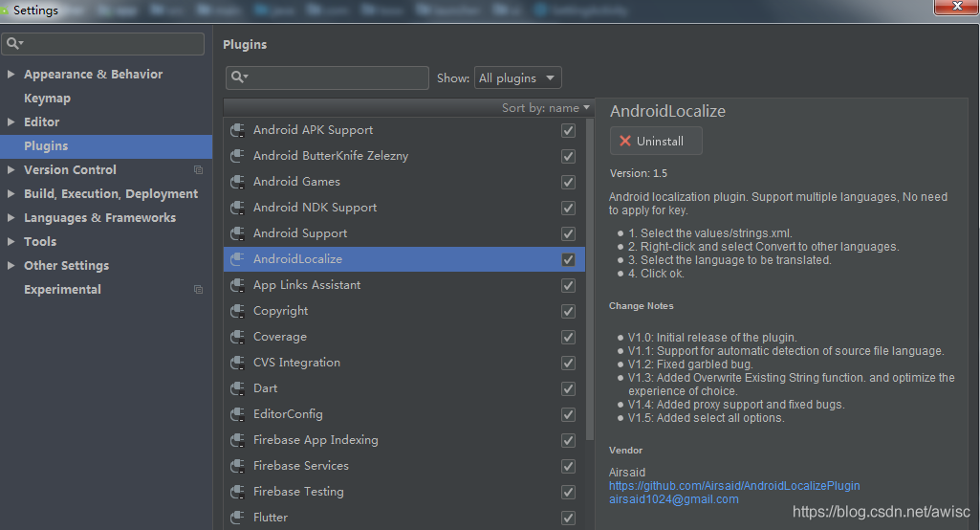Click the project-level icon beside Version Control

(x=198, y=170)
